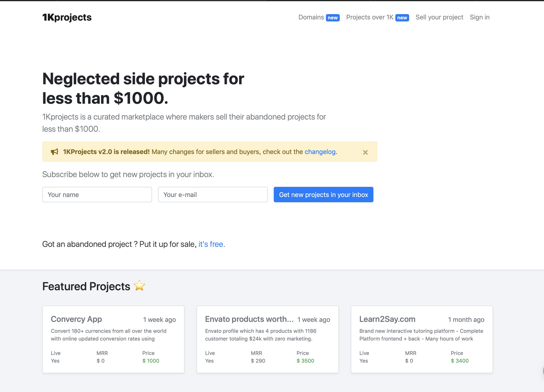Click the $ 3500 price on Envato card

tap(305, 361)
